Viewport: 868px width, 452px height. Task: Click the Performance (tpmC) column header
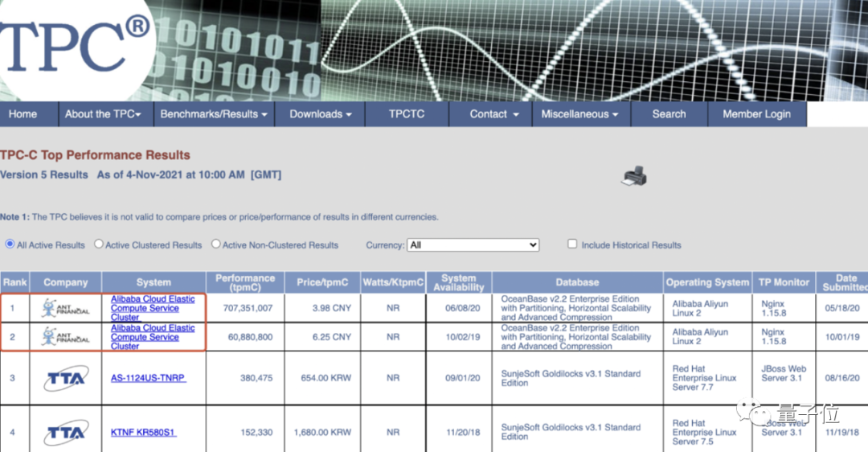pyautogui.click(x=245, y=282)
